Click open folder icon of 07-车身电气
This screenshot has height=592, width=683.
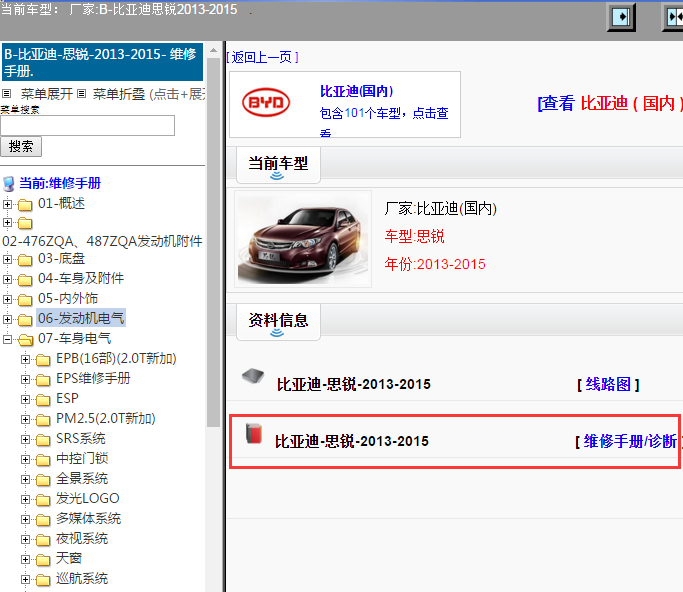click(x=26, y=339)
